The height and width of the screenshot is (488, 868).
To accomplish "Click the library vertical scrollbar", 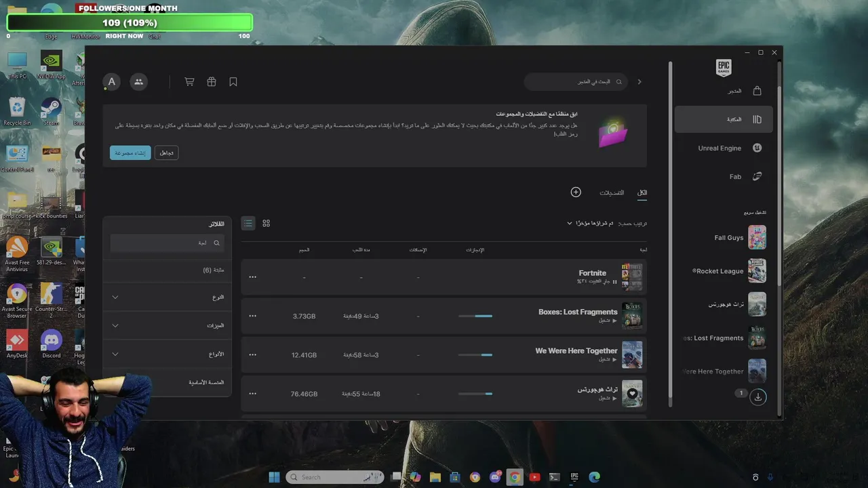I will click(x=670, y=234).
